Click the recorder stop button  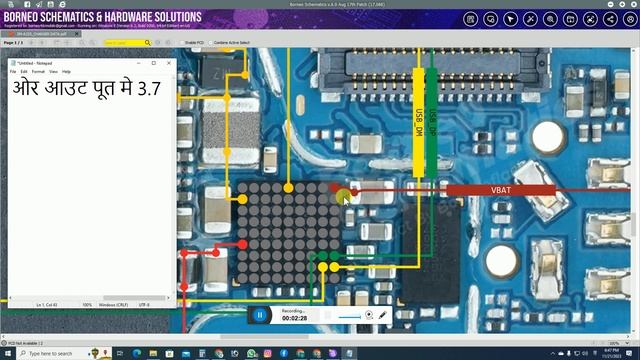tap(327, 315)
